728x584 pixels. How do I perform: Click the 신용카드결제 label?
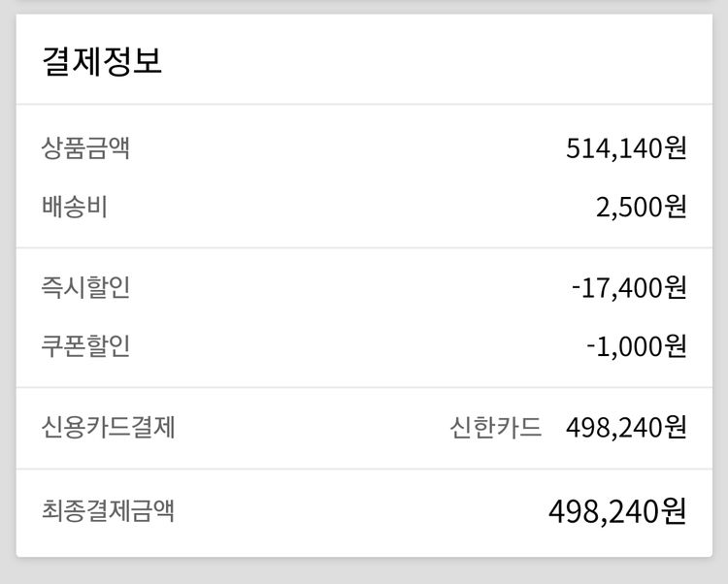pyautogui.click(x=109, y=427)
